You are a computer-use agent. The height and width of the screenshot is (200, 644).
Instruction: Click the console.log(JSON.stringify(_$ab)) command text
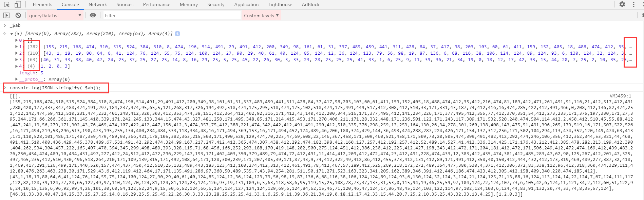click(x=55, y=88)
